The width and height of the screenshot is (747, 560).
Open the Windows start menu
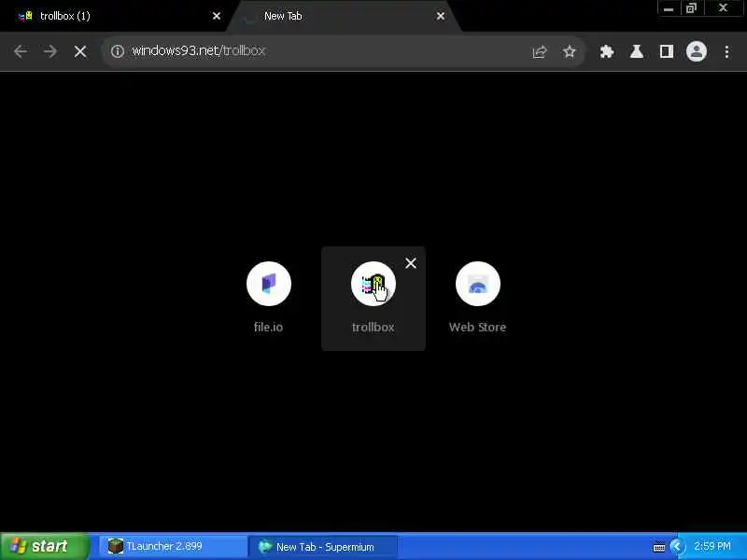click(44, 546)
